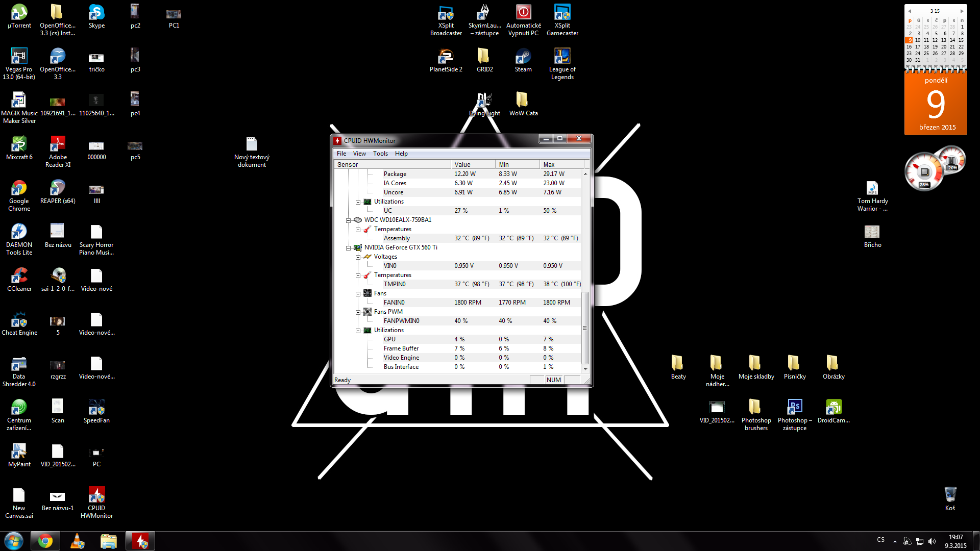The image size is (980, 551).
Task: Open the File menu in HWMonitor
Action: [x=341, y=154]
